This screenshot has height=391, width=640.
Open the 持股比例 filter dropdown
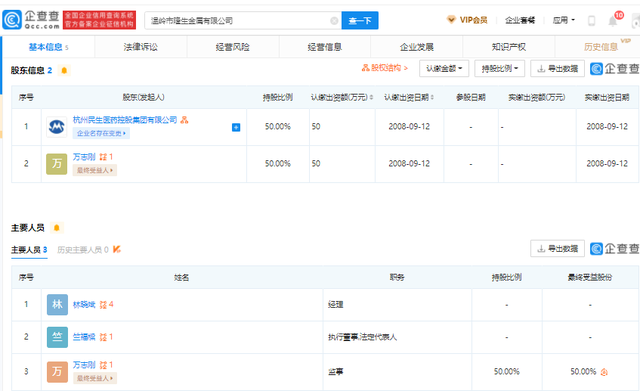(x=499, y=69)
